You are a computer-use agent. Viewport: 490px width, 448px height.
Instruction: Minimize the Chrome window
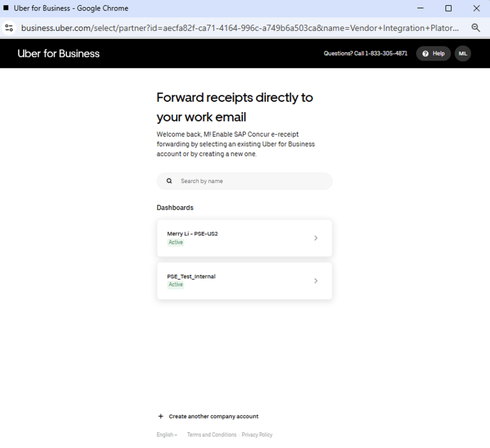(x=420, y=8)
